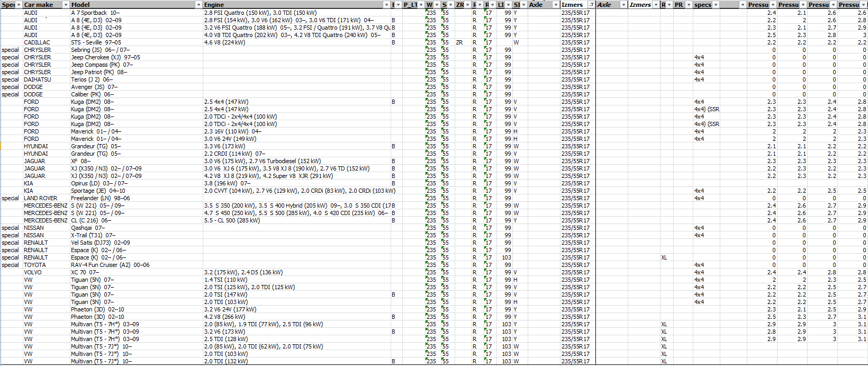The width and height of the screenshot is (868, 366).
Task: Open the SI column filter dropdown
Action: [523, 5]
